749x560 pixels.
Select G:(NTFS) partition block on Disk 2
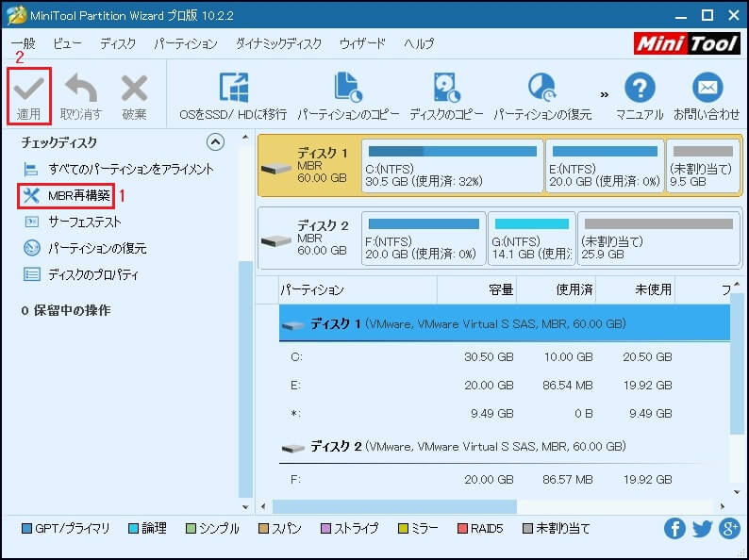pos(532,239)
